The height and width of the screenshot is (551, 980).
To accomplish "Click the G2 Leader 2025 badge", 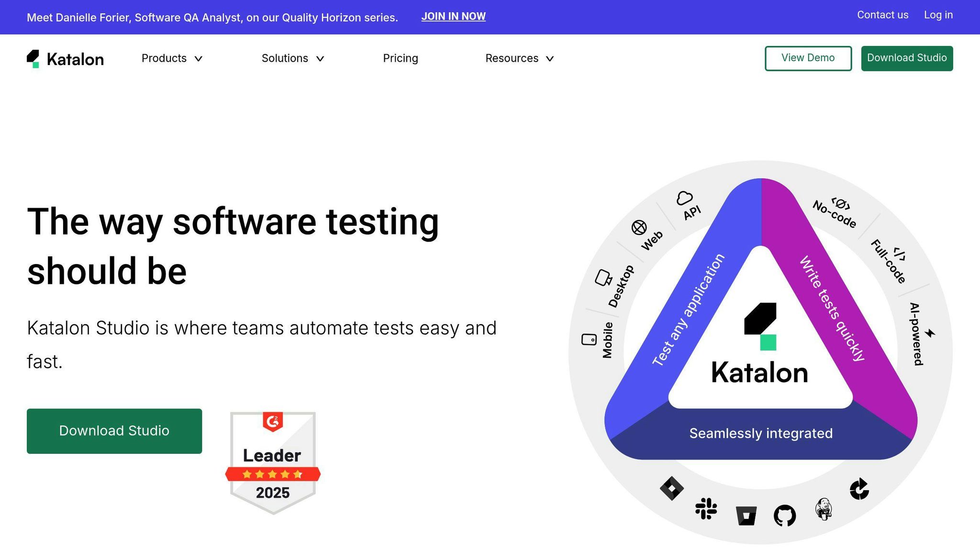I will [273, 463].
